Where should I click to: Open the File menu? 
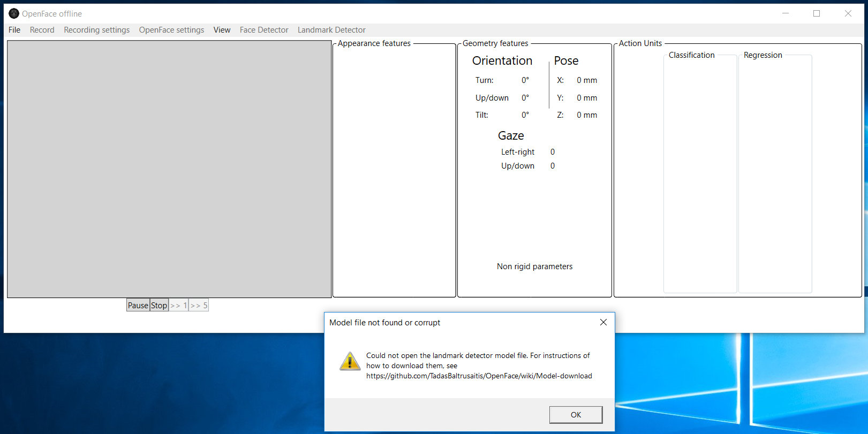(14, 30)
